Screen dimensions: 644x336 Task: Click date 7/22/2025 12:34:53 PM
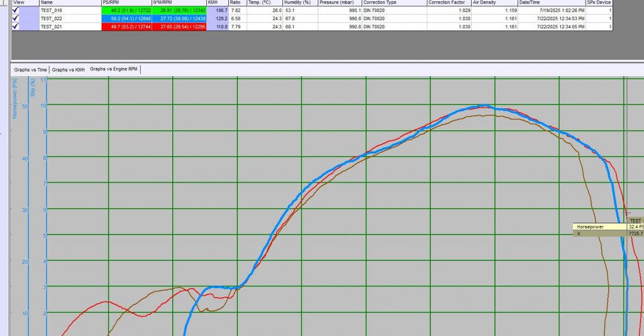click(560, 18)
